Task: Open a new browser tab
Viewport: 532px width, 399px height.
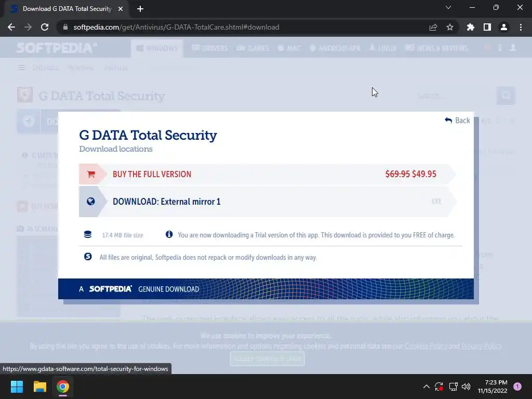Action: 140,9
